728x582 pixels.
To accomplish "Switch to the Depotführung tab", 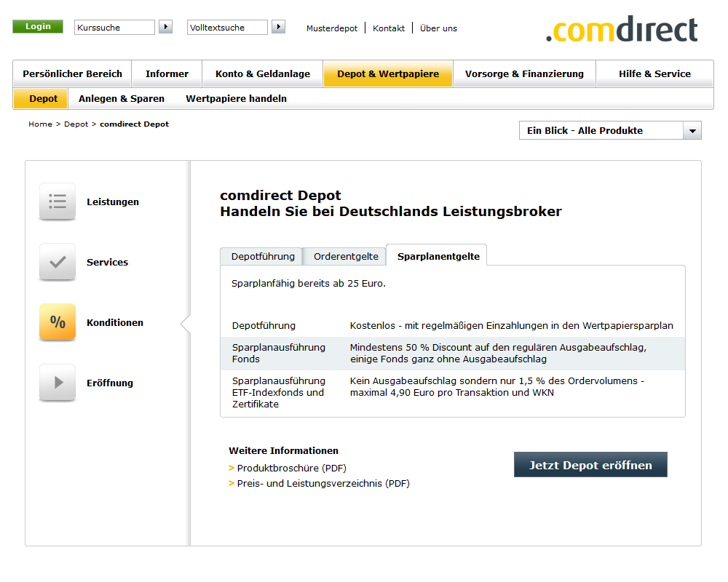I will pos(263,256).
